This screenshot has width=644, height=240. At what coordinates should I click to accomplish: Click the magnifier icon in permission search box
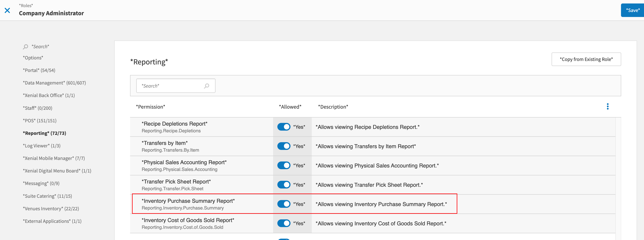[206, 86]
